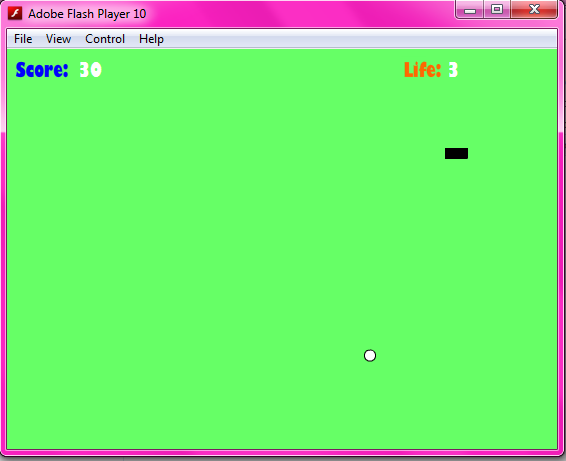This screenshot has height=461, width=566.
Task: Click the orange Life label
Action: 423,70
